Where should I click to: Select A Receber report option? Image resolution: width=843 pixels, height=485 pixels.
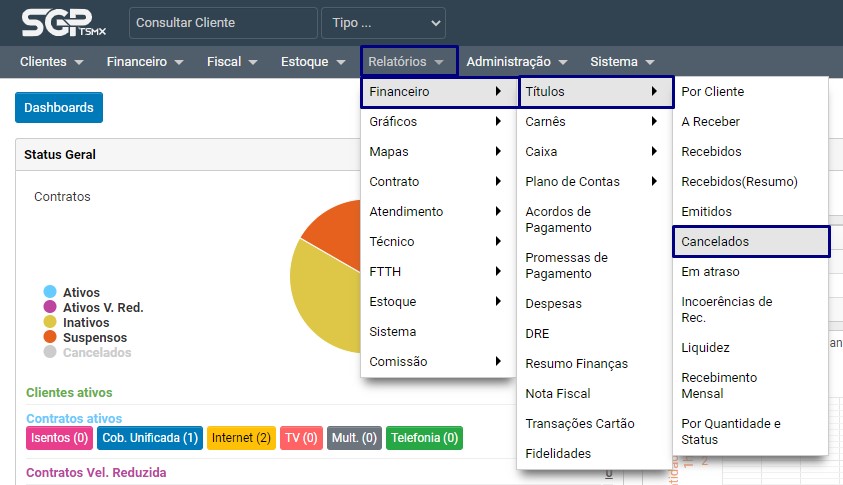pos(710,121)
